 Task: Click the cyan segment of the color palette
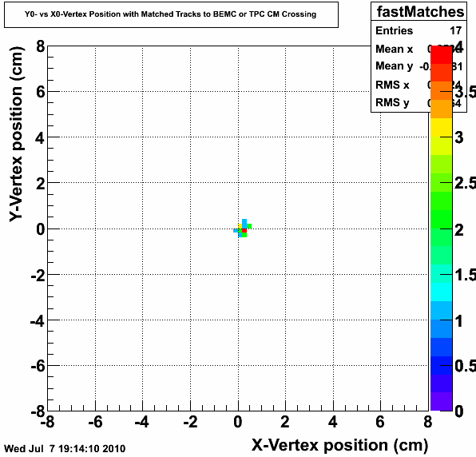coord(442,292)
